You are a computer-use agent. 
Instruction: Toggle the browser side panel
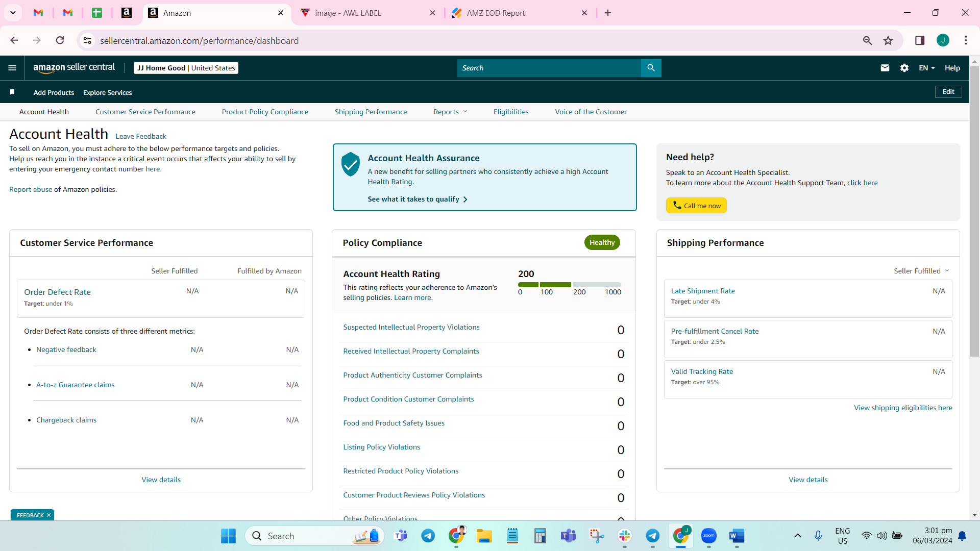click(x=920, y=40)
